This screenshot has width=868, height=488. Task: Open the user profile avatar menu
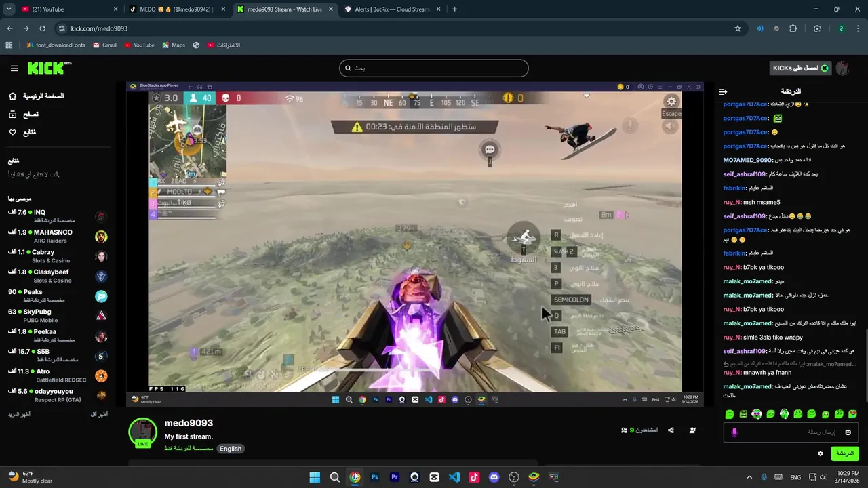843,68
